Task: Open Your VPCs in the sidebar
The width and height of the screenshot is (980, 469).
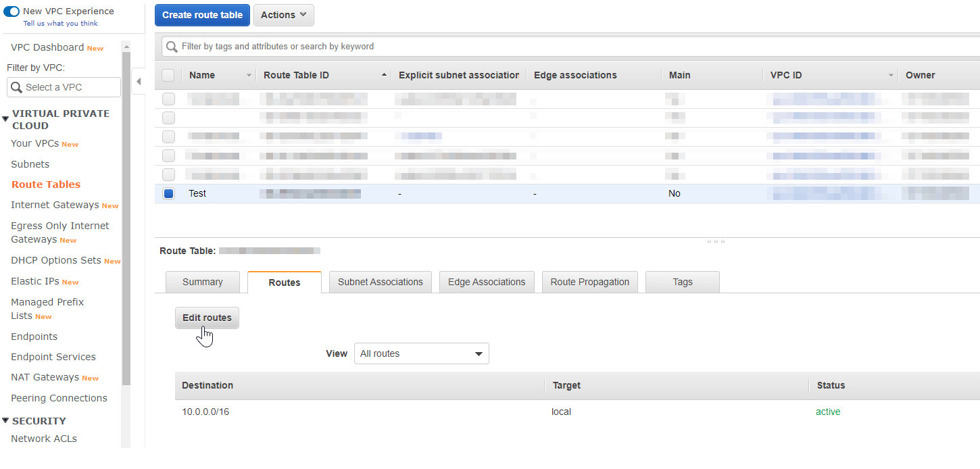Action: tap(34, 143)
